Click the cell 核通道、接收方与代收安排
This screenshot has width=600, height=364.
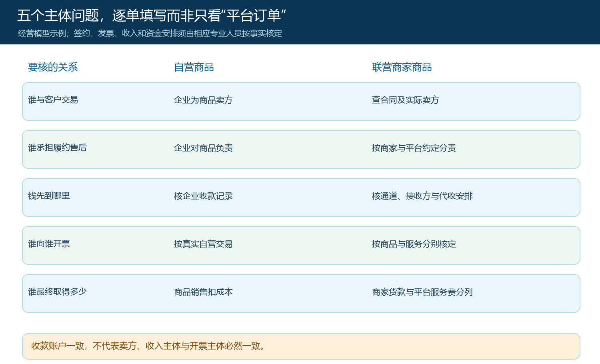[x=422, y=196]
